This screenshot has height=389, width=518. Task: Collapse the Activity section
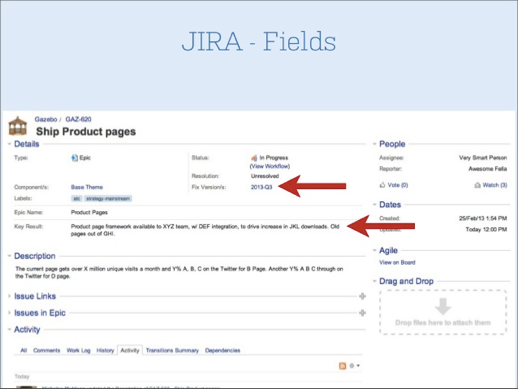[x=9, y=330]
